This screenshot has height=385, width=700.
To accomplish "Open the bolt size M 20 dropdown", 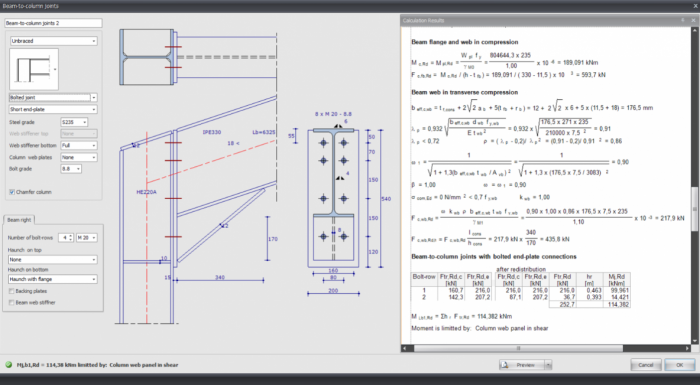I will click(x=87, y=238).
